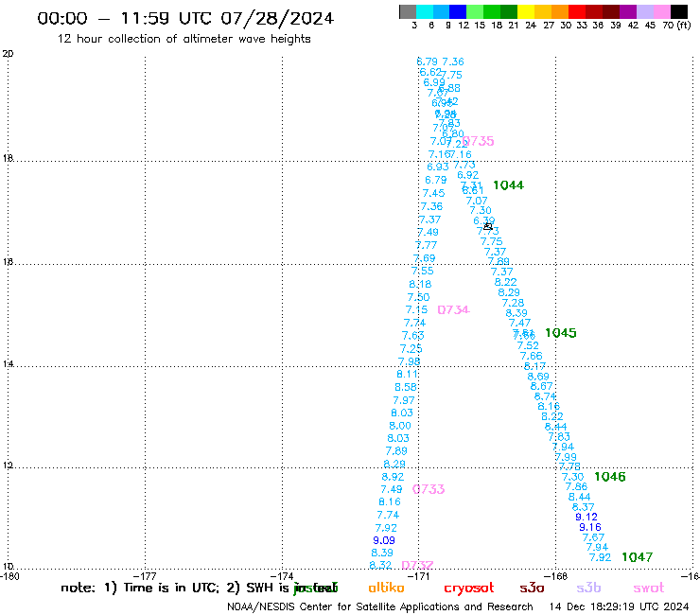The width and height of the screenshot is (700, 615).
Task: Select the yellow 24 ft legend swatch
Action: pos(525,11)
